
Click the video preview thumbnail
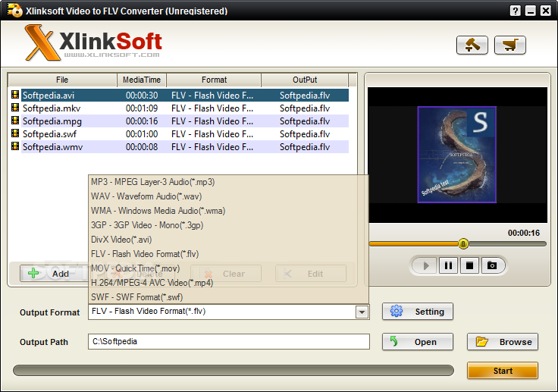(457, 155)
